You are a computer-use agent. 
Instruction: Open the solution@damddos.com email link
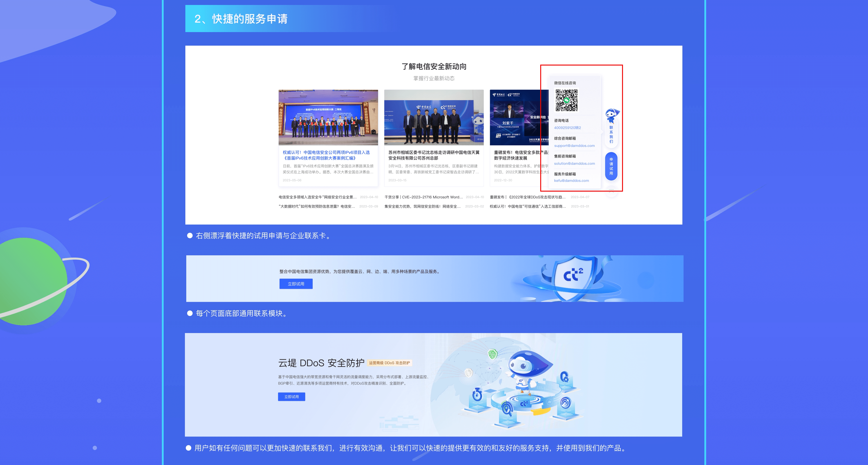574,163
